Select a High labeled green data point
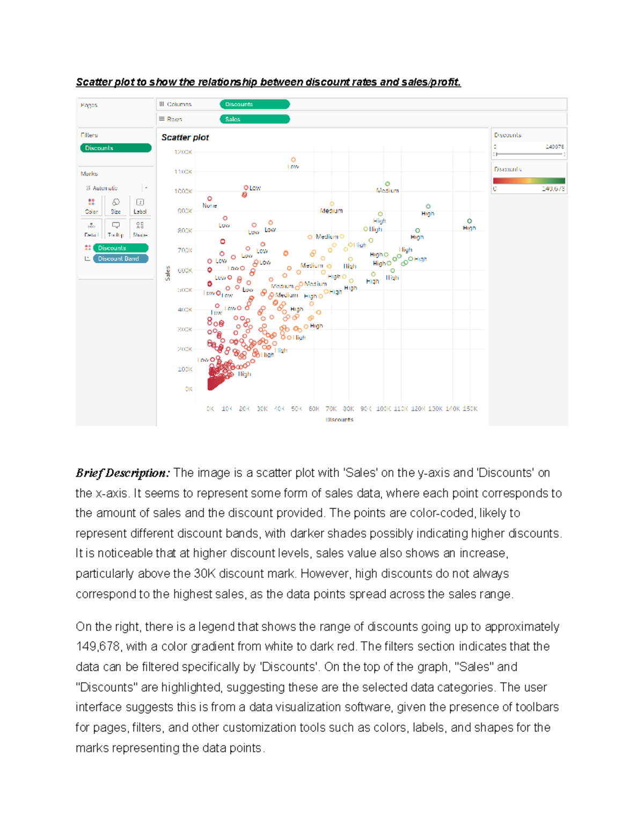 (x=428, y=206)
